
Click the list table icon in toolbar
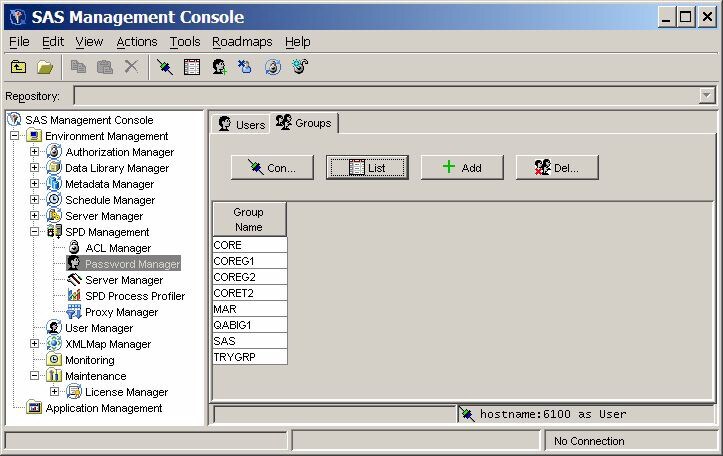coord(192,67)
